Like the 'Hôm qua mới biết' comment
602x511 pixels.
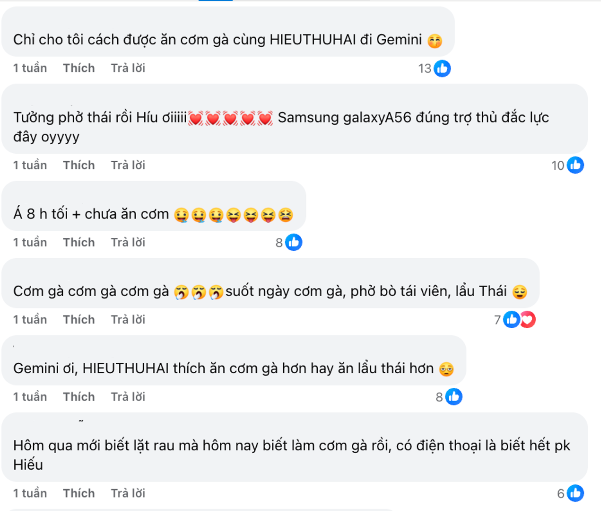coord(79,493)
